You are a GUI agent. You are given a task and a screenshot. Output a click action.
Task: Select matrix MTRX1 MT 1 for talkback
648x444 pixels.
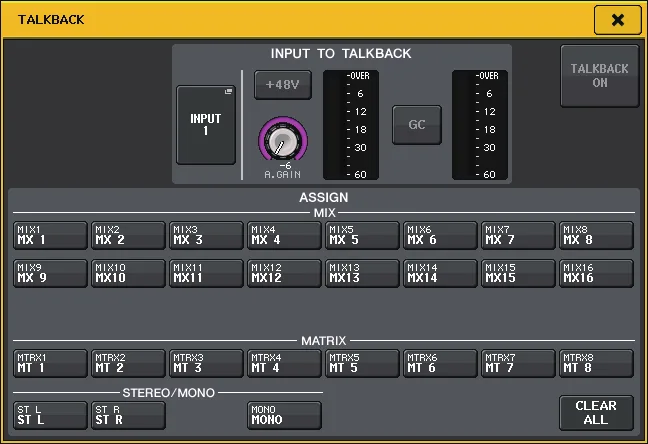50,363
